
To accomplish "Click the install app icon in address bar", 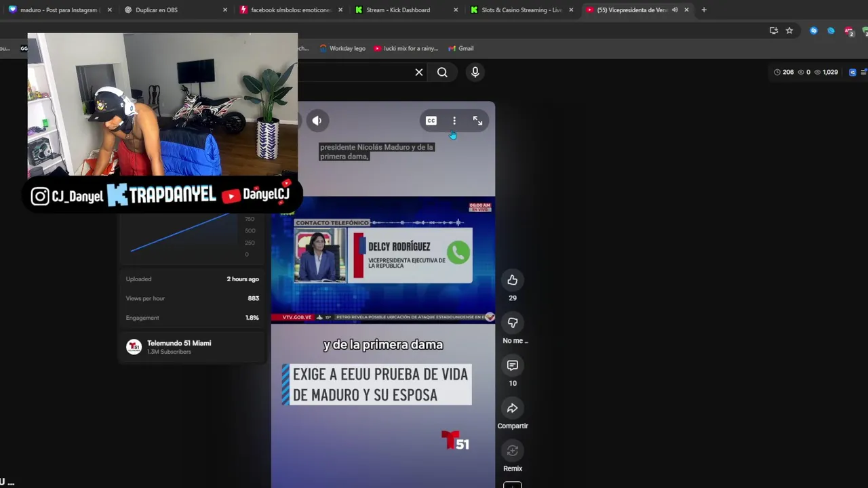I will 774,30.
